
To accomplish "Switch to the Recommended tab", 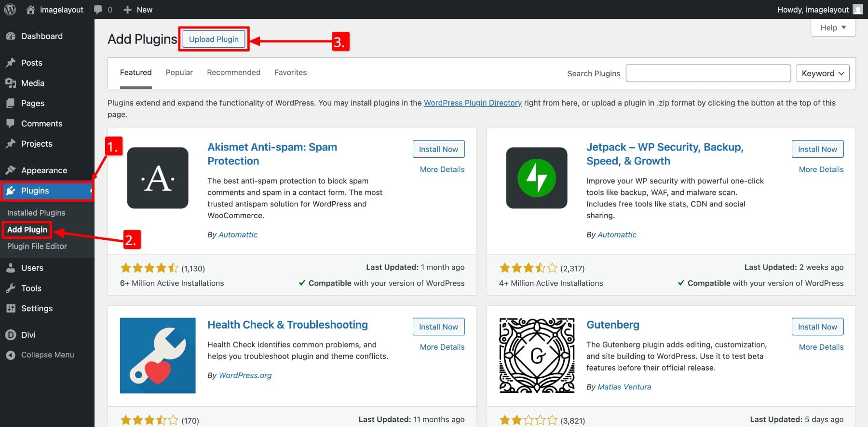I will [233, 72].
